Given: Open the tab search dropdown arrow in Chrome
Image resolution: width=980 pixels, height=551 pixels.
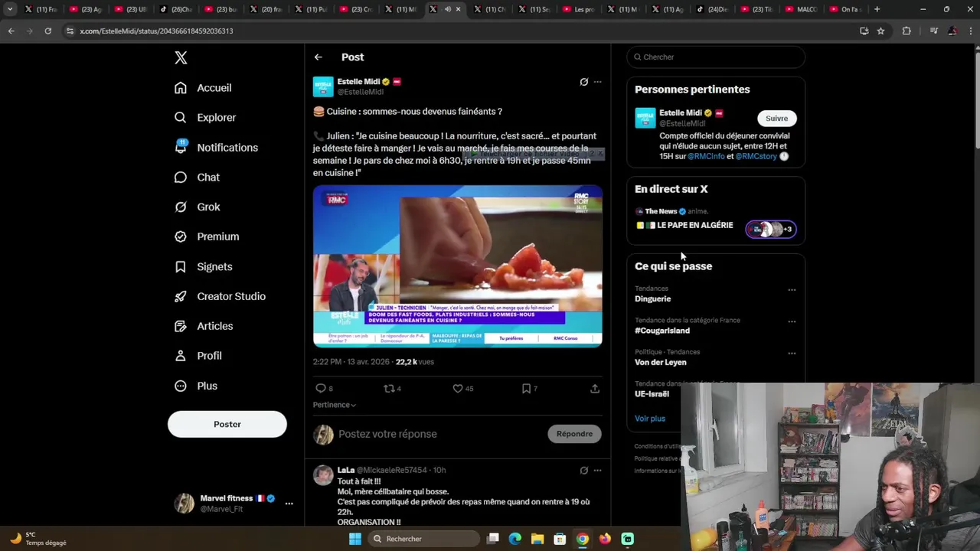Looking at the screenshot, I should tap(10, 9).
